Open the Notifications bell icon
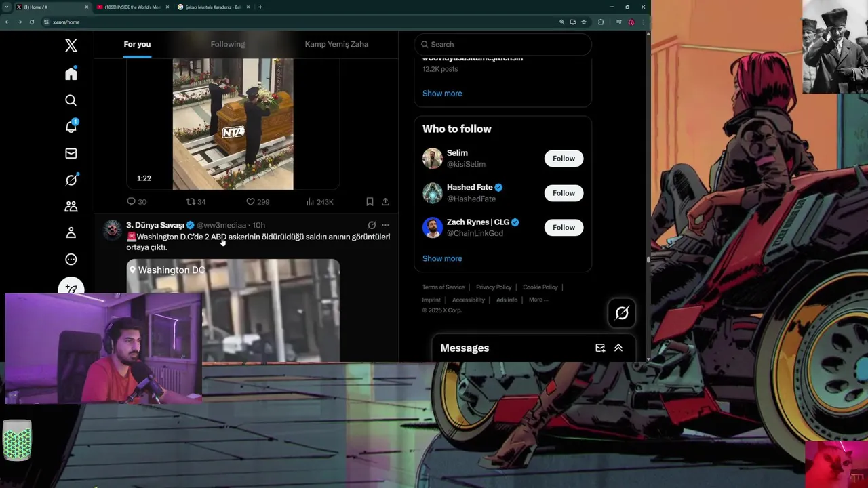868x488 pixels. pyautogui.click(x=71, y=127)
